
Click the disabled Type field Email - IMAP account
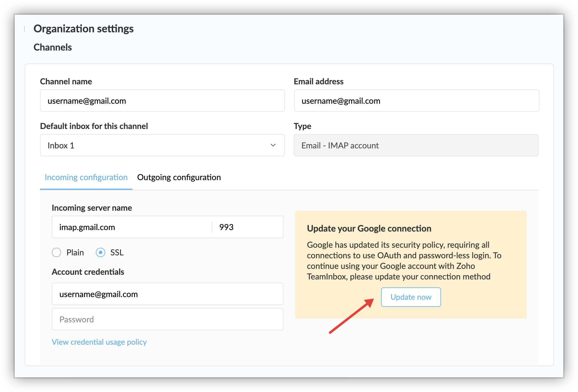click(416, 145)
